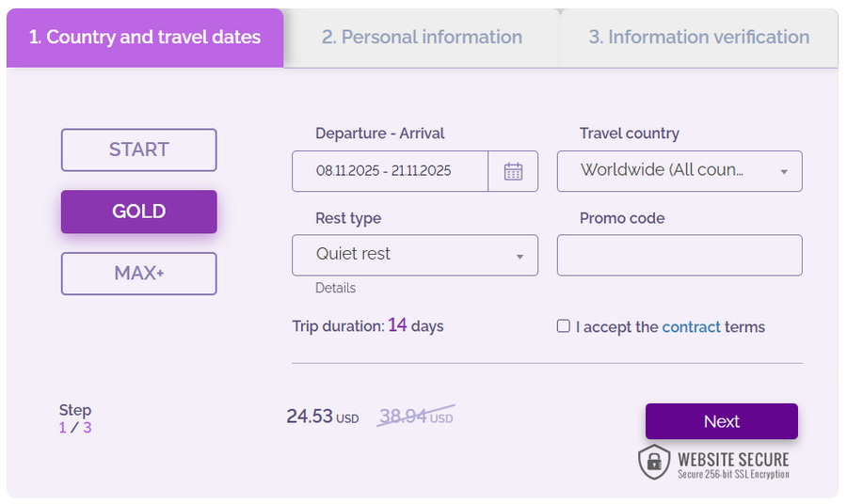Viewport: 847px width, 504px height.
Task: Click the Trip duration 14 days text
Action: point(368,326)
